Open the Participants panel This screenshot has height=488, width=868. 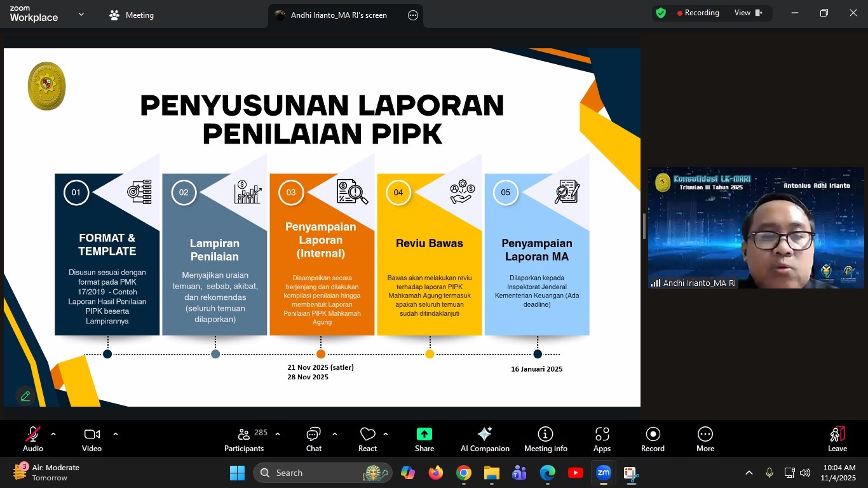pyautogui.click(x=244, y=439)
